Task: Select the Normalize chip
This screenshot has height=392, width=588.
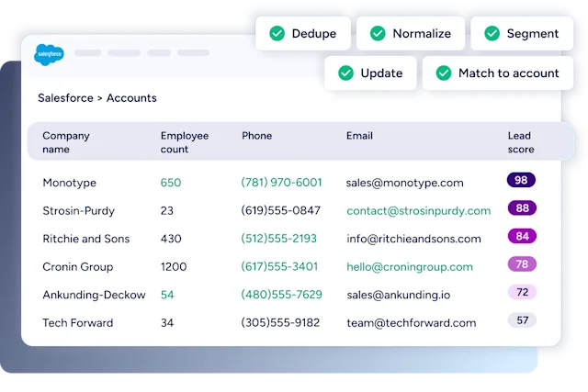Action: coord(411,33)
